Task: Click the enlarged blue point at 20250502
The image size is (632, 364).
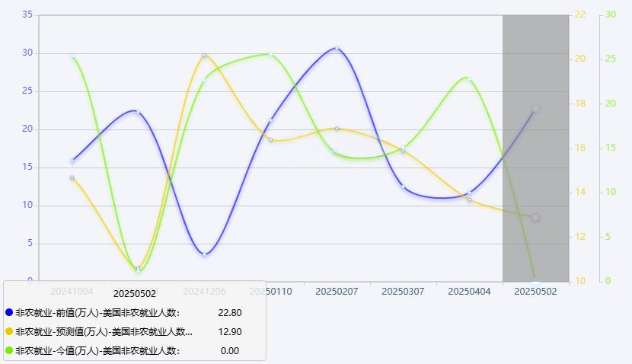Action: click(x=535, y=109)
